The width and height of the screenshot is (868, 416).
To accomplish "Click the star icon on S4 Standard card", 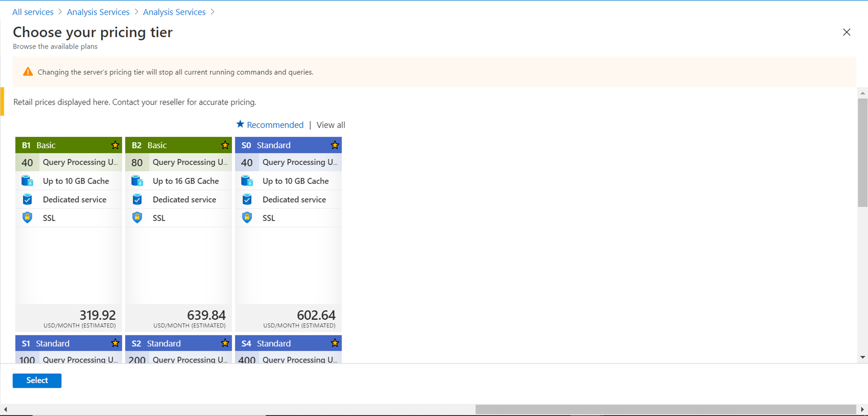I will click(335, 343).
